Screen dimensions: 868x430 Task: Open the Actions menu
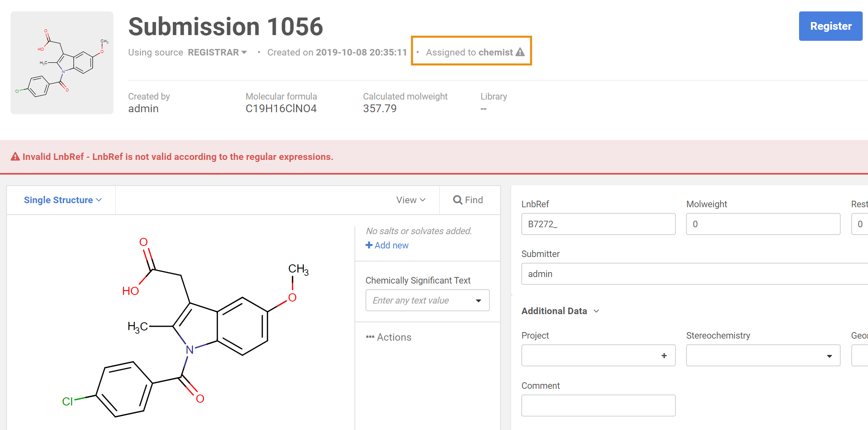(394, 337)
